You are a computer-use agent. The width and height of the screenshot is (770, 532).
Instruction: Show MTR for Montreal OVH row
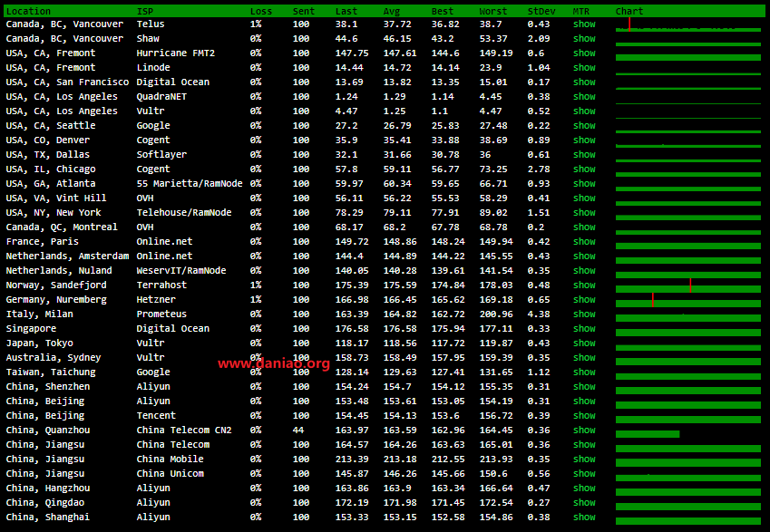tap(584, 227)
